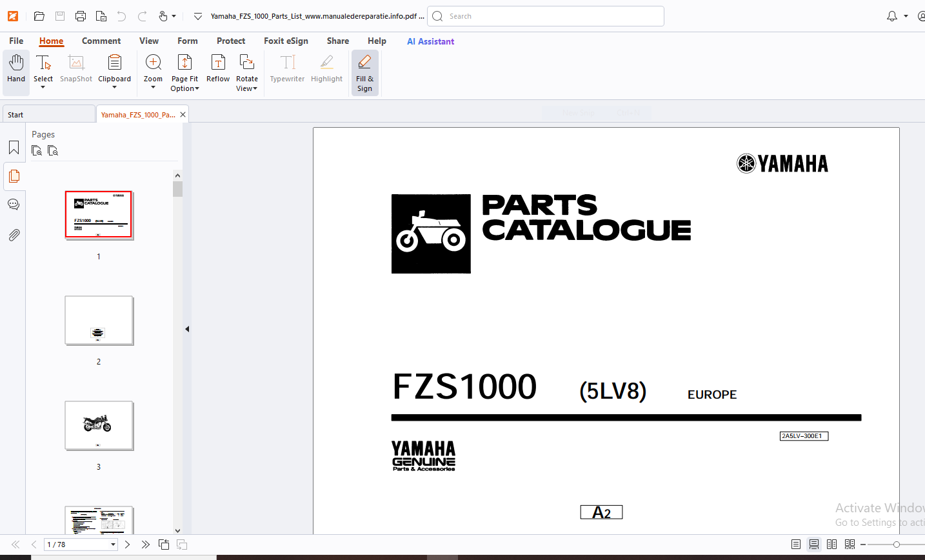Screen dimensions: 925x560
Task: Go to the next page
Action: click(x=127, y=545)
